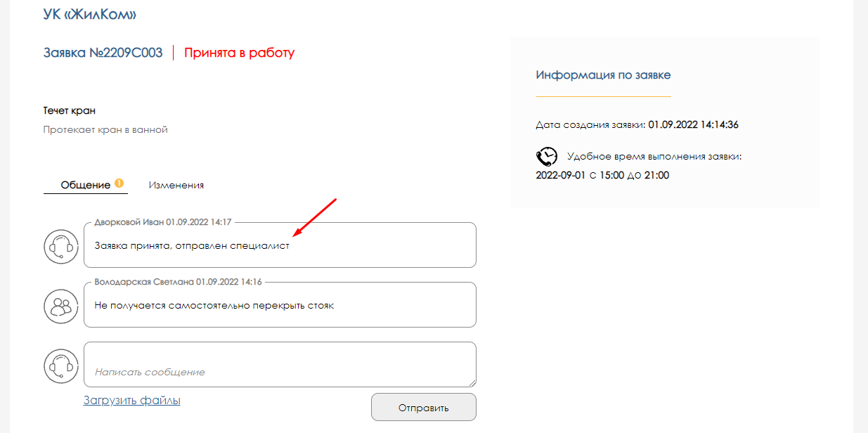Click the headset avatar beside the message input

point(61,366)
